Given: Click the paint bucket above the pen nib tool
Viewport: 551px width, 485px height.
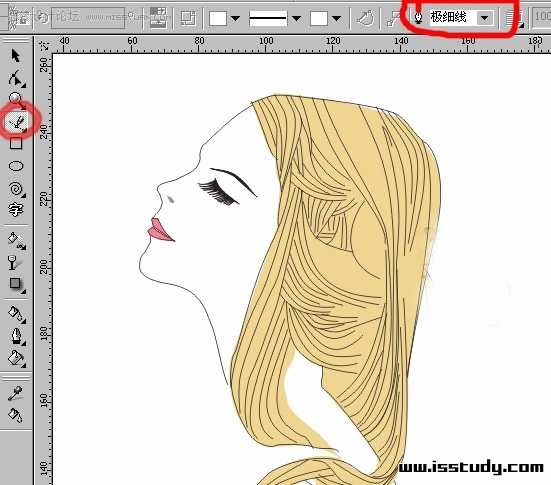Looking at the screenshot, I should [16, 314].
